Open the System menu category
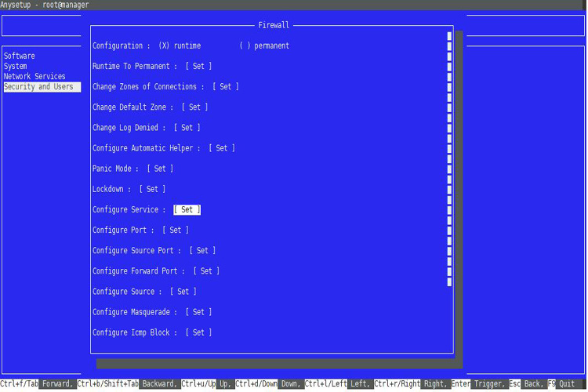Image resolution: width=588 pixels, height=392 pixels. click(16, 67)
